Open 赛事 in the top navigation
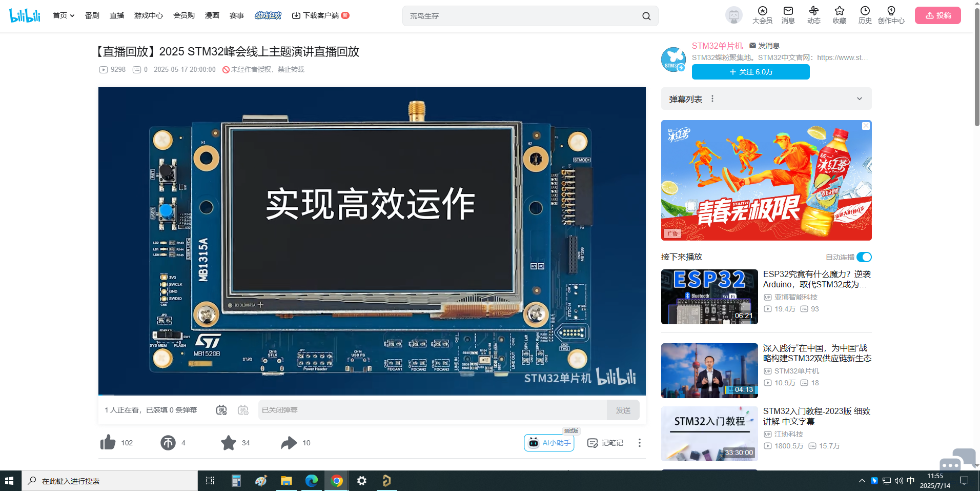 tap(237, 15)
